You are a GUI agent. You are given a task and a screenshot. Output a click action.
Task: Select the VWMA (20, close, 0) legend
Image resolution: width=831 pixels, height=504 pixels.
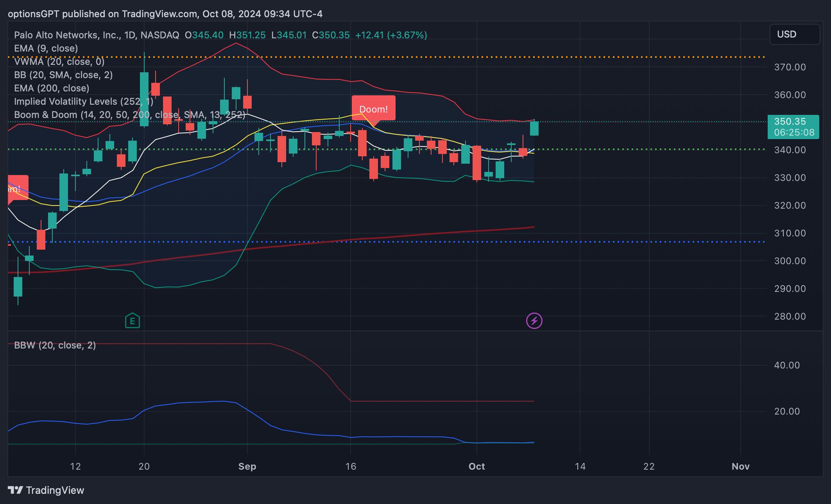coord(59,62)
